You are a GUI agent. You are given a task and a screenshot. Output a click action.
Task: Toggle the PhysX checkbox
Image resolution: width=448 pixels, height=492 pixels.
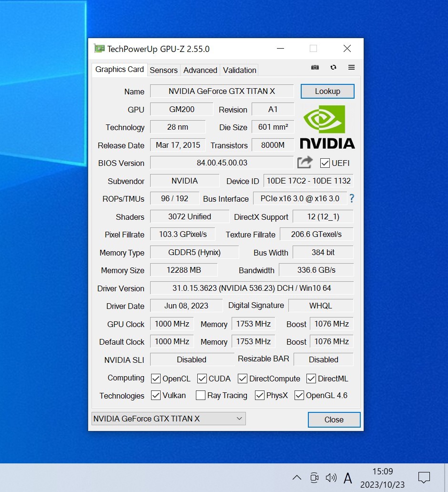(259, 395)
